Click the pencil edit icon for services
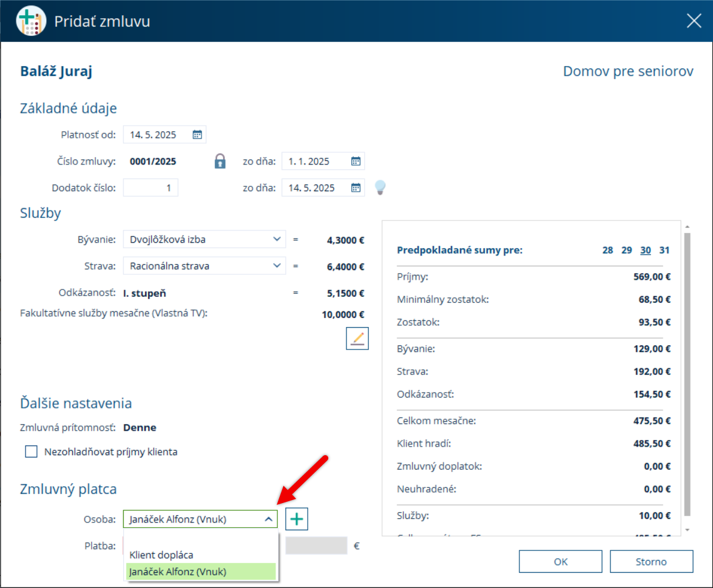Screen dimensions: 713x588 357,339
